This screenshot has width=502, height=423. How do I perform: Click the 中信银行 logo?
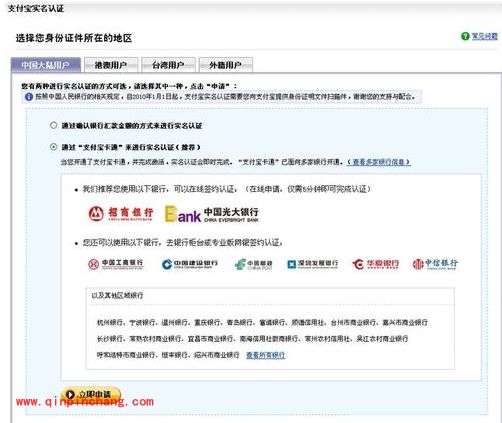point(435,264)
